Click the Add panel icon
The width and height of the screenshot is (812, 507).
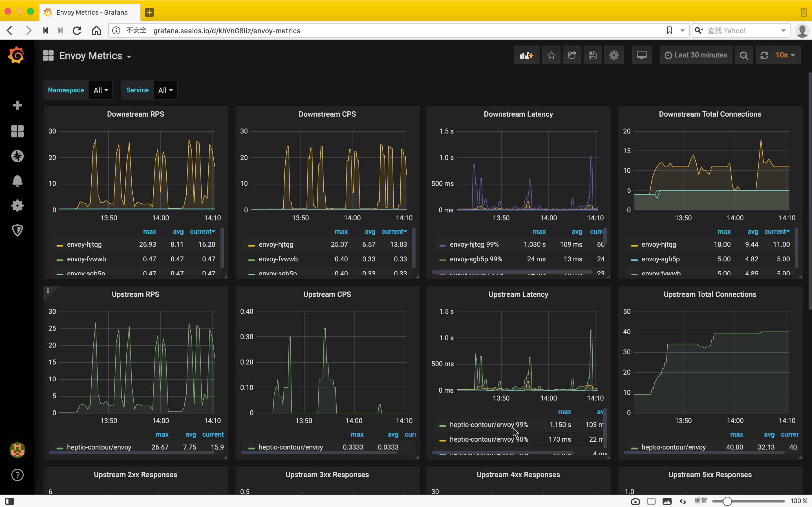point(526,55)
